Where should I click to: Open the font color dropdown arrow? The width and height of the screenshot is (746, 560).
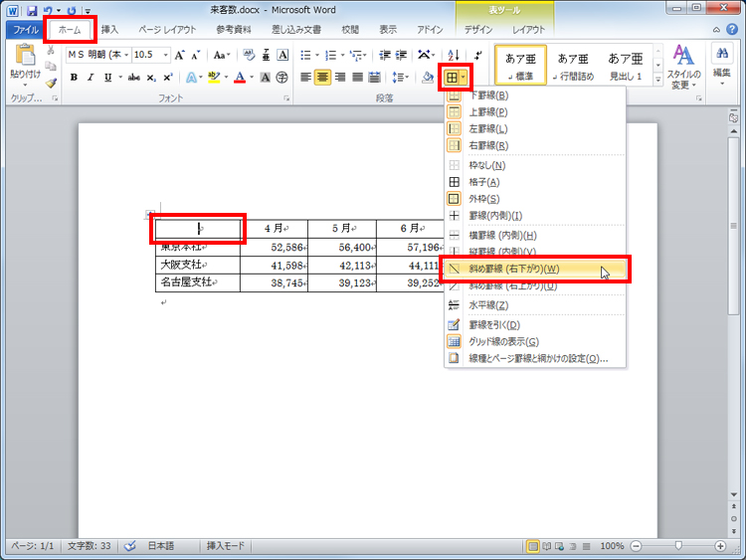click(x=252, y=77)
